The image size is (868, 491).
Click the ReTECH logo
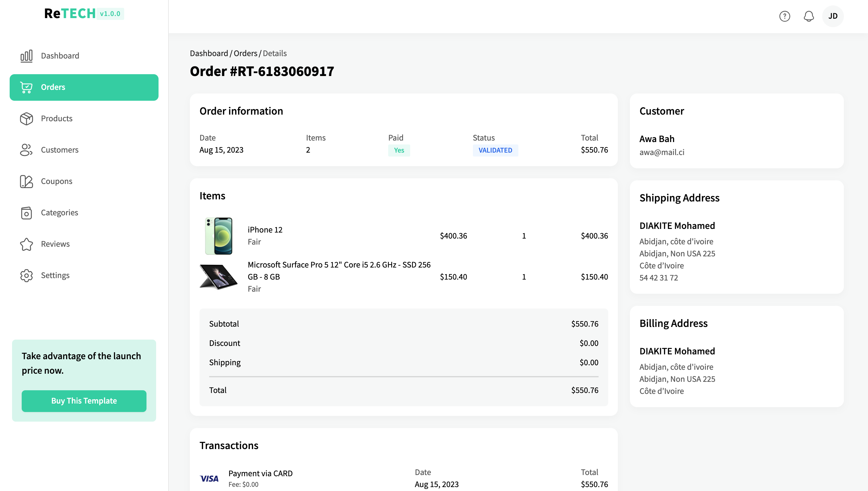[x=70, y=14]
